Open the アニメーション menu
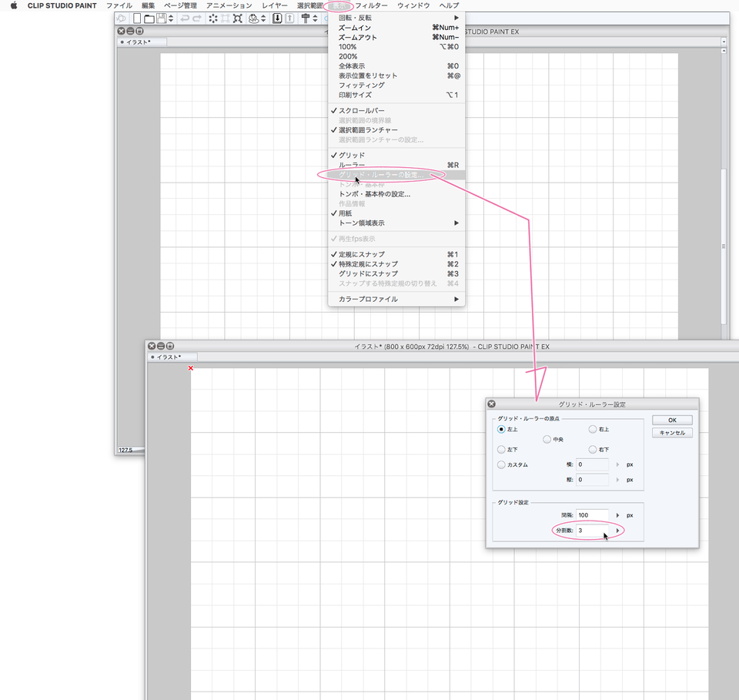 [229, 5]
